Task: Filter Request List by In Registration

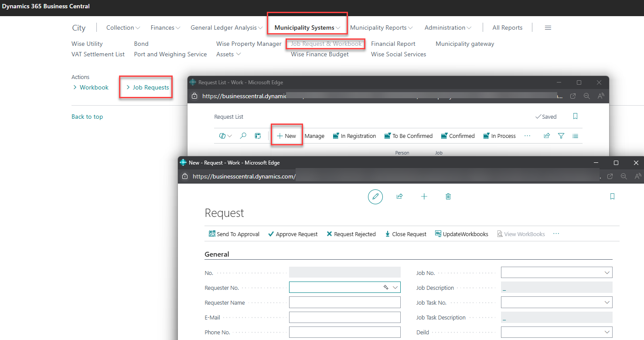Action: [354, 136]
